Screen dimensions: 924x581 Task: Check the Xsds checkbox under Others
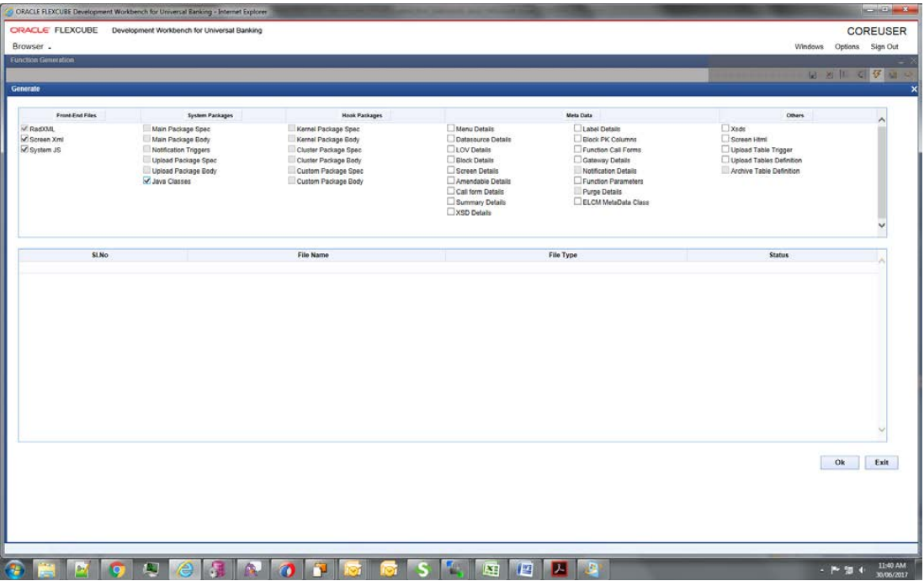(x=725, y=128)
